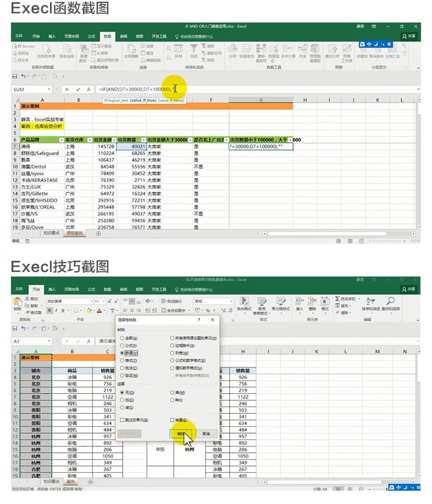Screen dimensions: 432x504
Task: Open 审阅 tab in upper Excel window
Action: (x=124, y=36)
